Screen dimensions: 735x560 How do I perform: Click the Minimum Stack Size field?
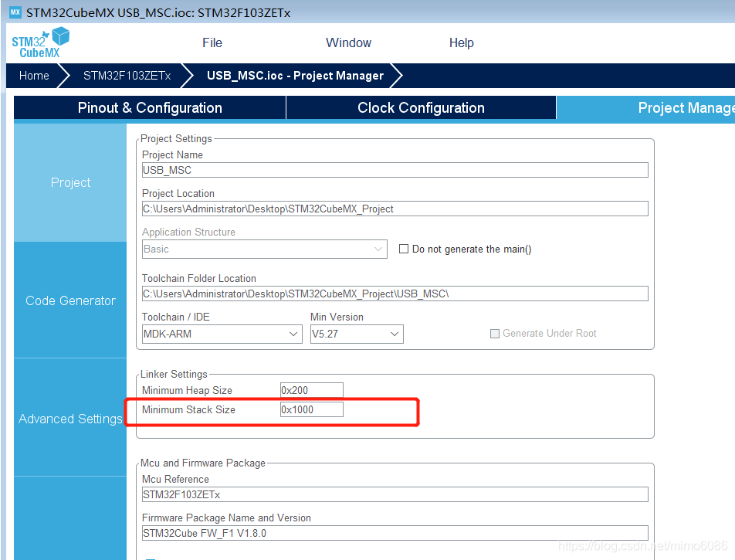coord(312,409)
